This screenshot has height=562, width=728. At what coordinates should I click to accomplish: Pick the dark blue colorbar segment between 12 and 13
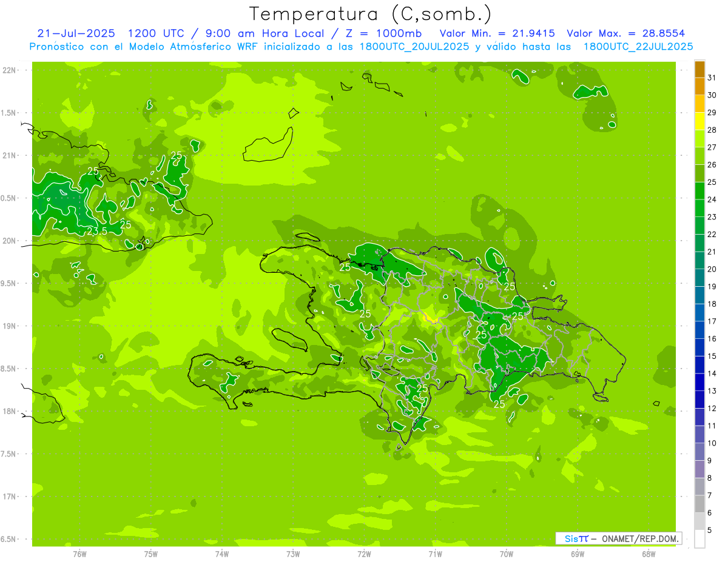point(699,400)
